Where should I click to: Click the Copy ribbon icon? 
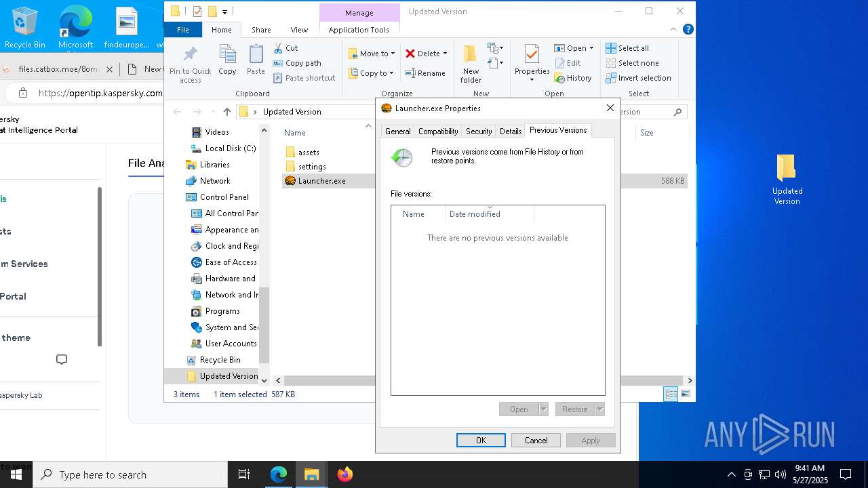tap(227, 60)
